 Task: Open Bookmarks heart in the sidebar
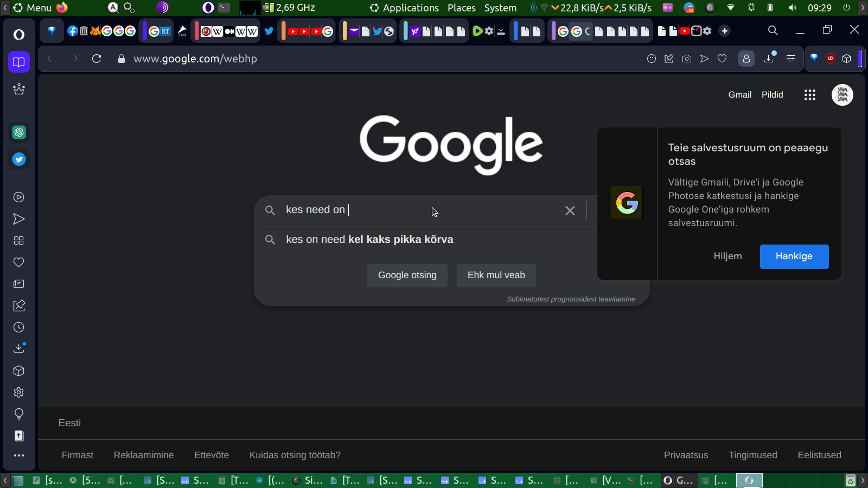coord(19,262)
